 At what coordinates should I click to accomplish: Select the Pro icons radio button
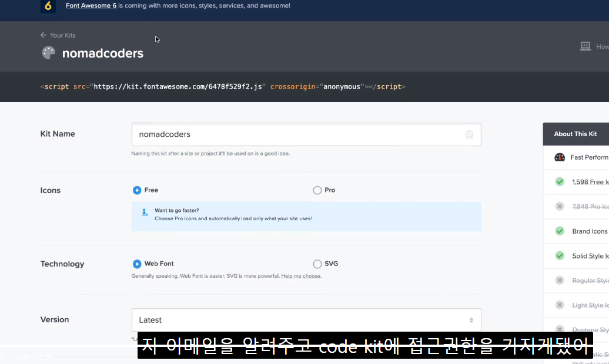pos(317,190)
